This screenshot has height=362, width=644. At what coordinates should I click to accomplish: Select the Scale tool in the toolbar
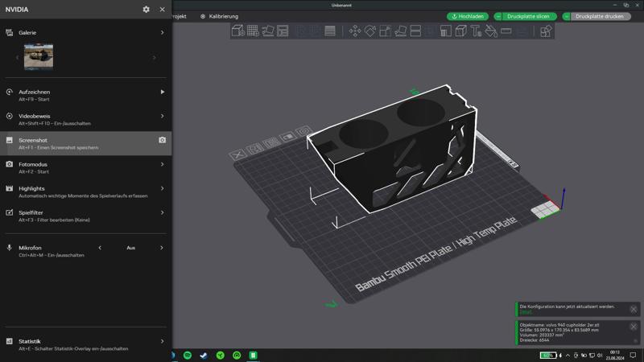point(386,31)
